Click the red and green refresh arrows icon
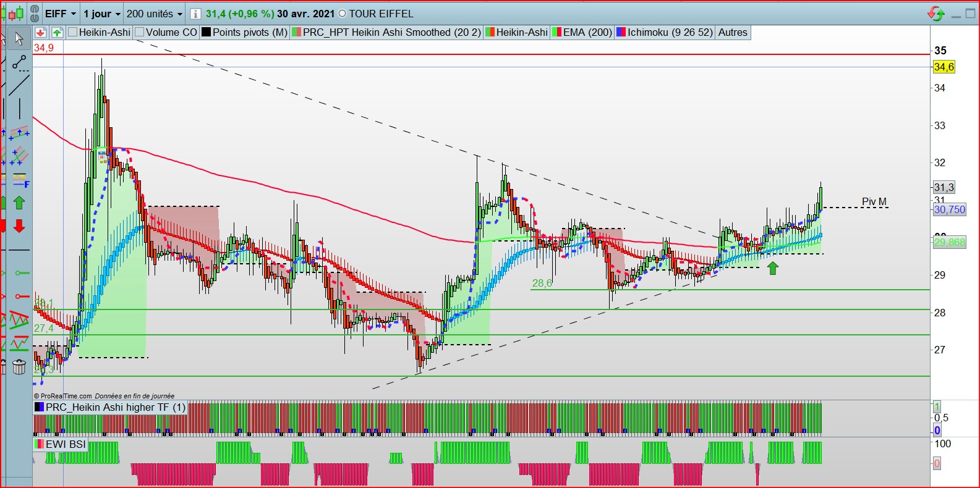Image resolution: width=980 pixels, height=488 pixels. coord(936,14)
